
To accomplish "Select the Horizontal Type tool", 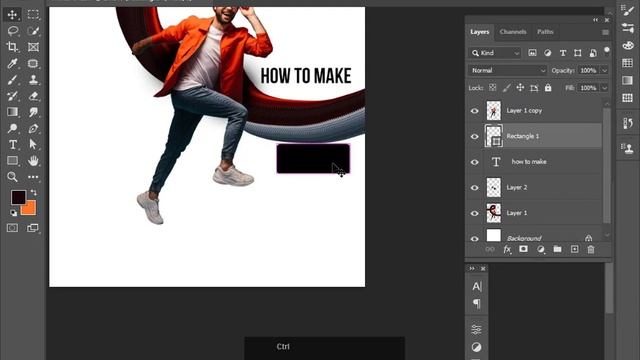I will tap(12, 144).
